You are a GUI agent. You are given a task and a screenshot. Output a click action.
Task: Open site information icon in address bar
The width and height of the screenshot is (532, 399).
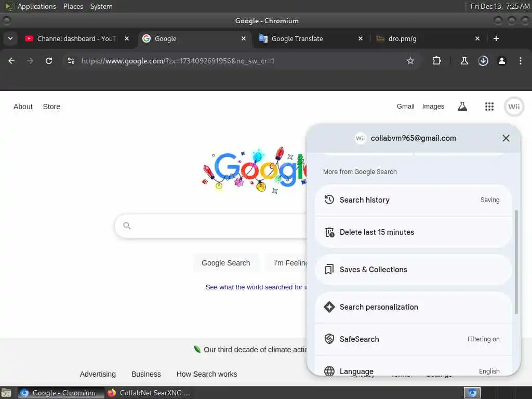pos(71,61)
